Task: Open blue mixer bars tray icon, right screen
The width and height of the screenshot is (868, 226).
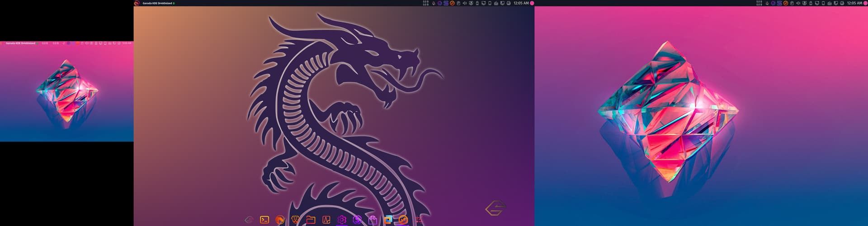Action: point(779,3)
